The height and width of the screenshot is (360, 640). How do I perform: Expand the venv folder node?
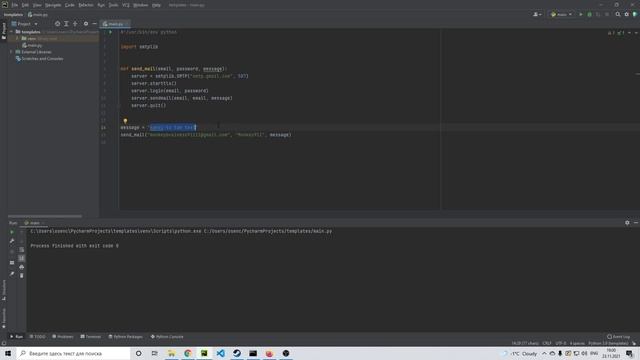[x=18, y=38]
